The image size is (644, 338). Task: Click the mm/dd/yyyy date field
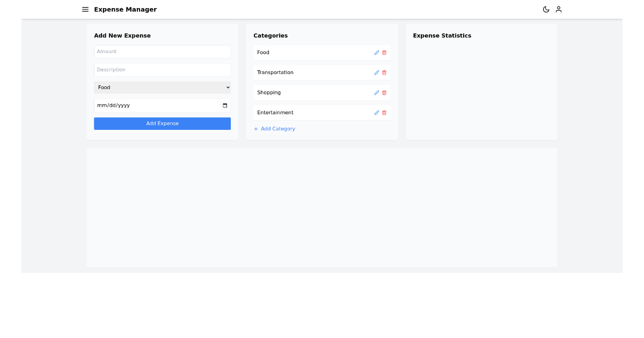tap(156, 105)
